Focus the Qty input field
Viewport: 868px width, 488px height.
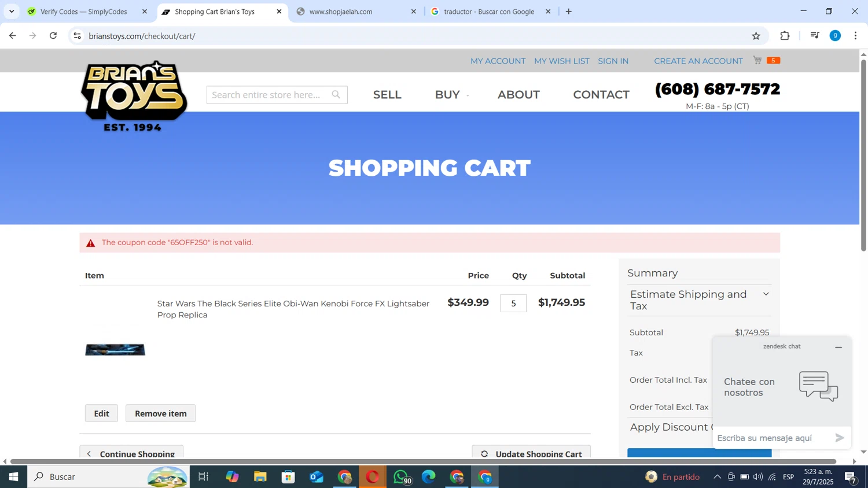point(513,304)
